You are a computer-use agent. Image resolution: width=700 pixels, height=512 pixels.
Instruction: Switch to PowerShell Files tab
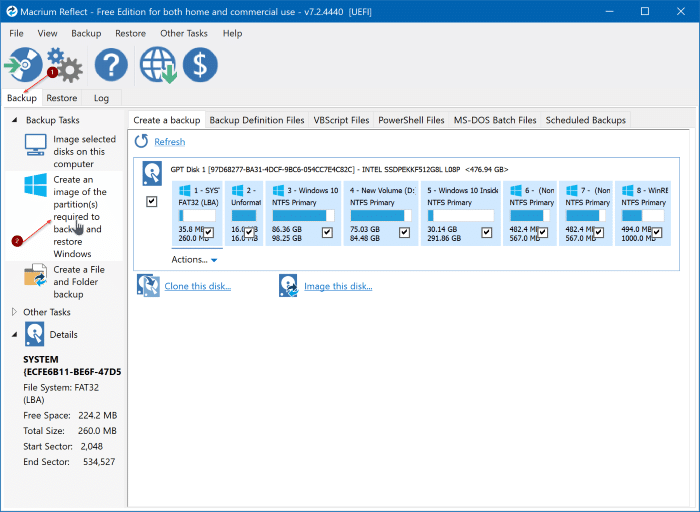[411, 120]
